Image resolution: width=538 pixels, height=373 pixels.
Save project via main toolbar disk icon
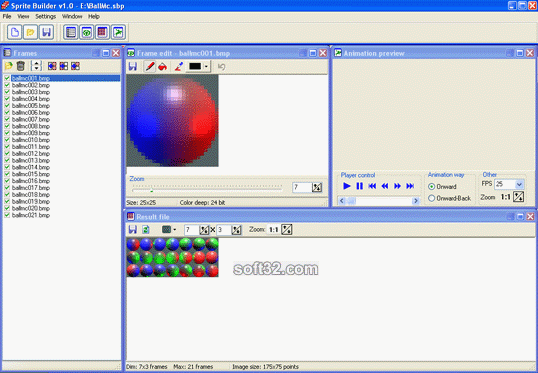pos(46,32)
